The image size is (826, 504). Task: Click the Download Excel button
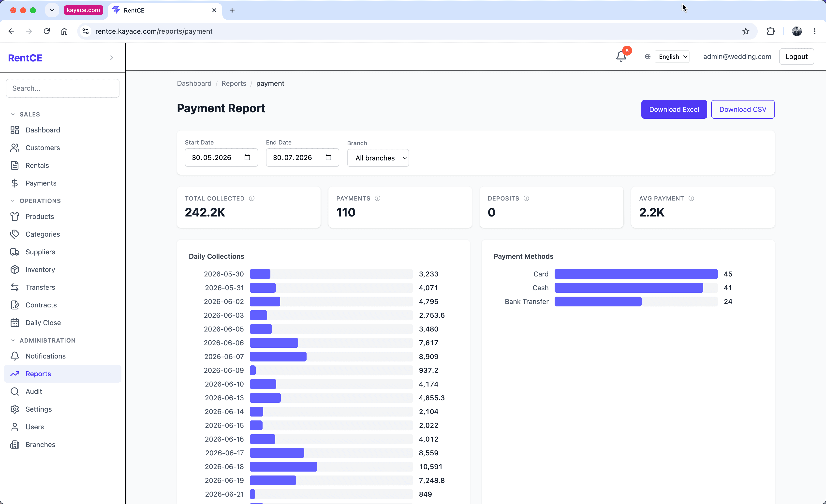[x=674, y=109]
